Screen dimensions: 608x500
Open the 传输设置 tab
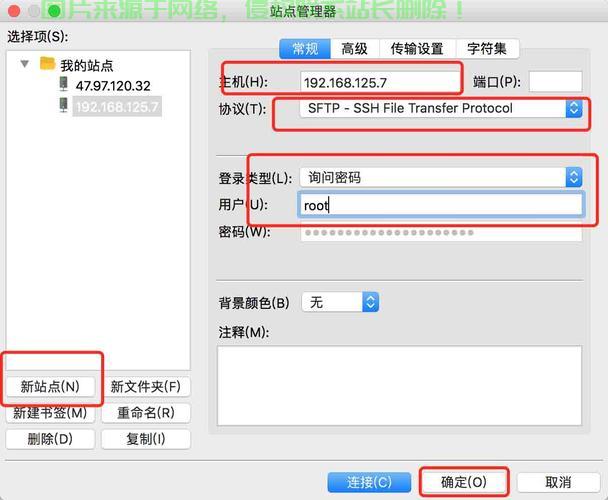(417, 48)
